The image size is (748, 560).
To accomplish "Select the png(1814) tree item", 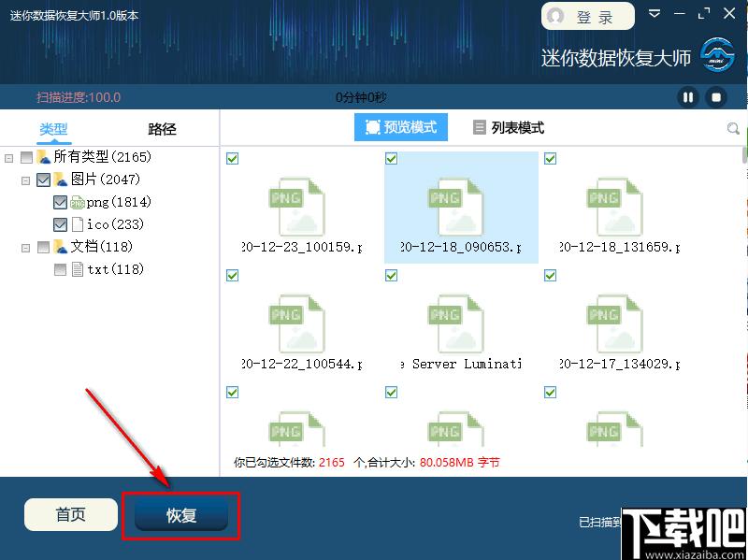I will pos(119,202).
